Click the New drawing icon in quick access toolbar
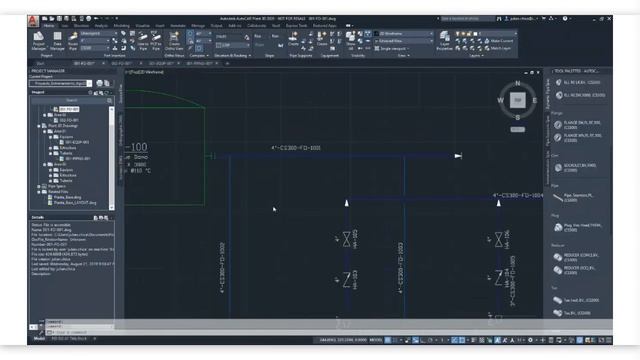 44,18
